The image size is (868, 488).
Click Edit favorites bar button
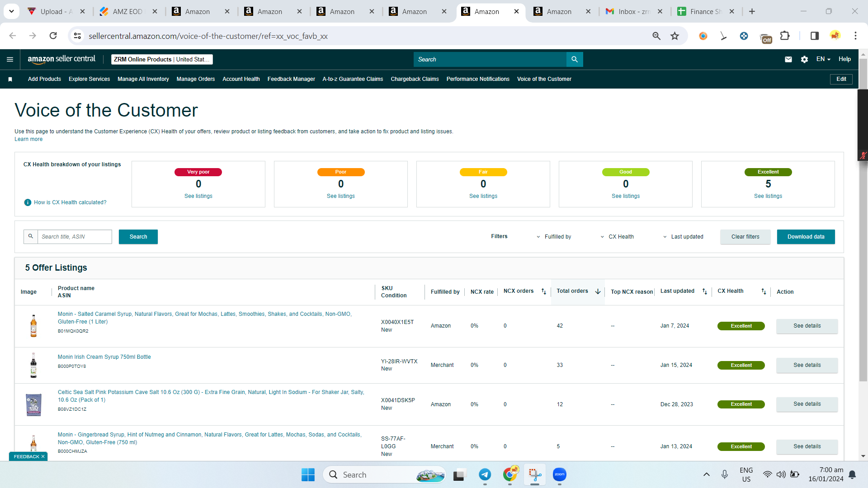tap(841, 79)
